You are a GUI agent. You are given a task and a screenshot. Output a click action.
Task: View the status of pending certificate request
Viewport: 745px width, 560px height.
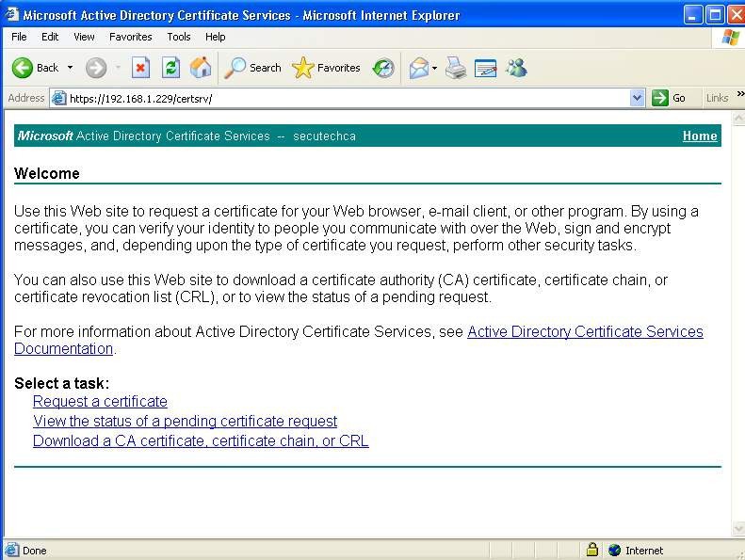click(185, 422)
